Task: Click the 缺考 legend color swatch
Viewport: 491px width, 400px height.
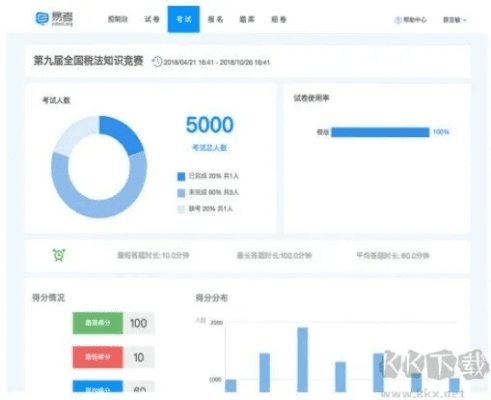Action: click(x=181, y=209)
